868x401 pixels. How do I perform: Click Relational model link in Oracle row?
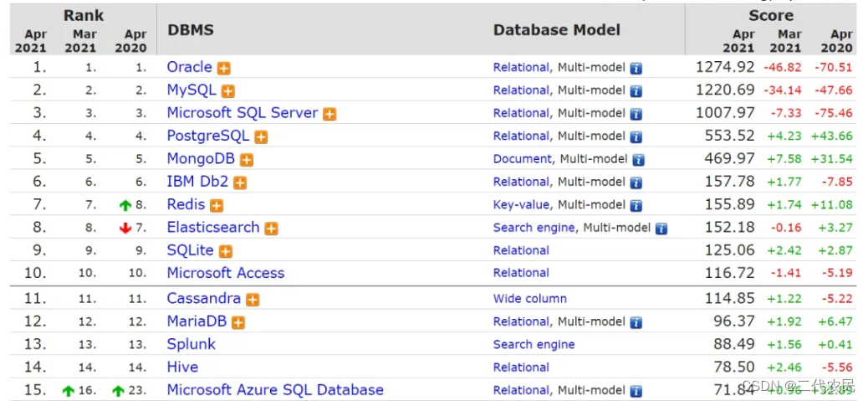pyautogui.click(x=522, y=68)
